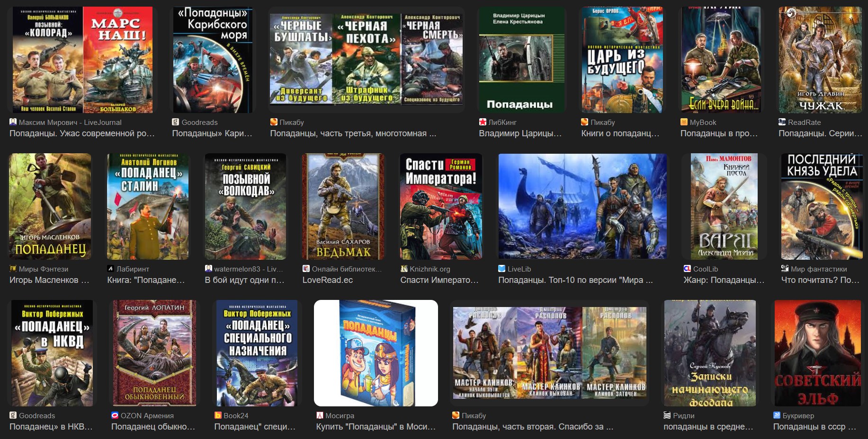This screenshot has height=439, width=868.
Task: Click the Пикабу favicon under Мастер клинков covers
Action: click(456, 415)
